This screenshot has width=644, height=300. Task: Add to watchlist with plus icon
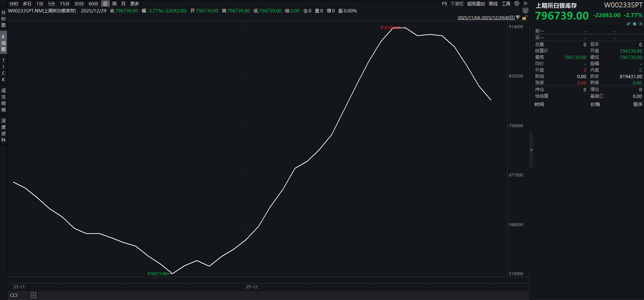coord(640,24)
